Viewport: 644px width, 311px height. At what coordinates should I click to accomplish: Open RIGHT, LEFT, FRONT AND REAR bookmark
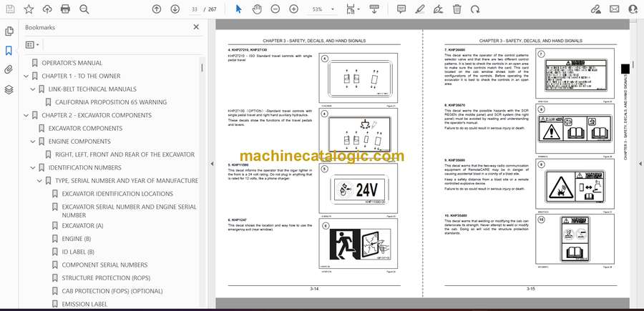tap(125, 154)
